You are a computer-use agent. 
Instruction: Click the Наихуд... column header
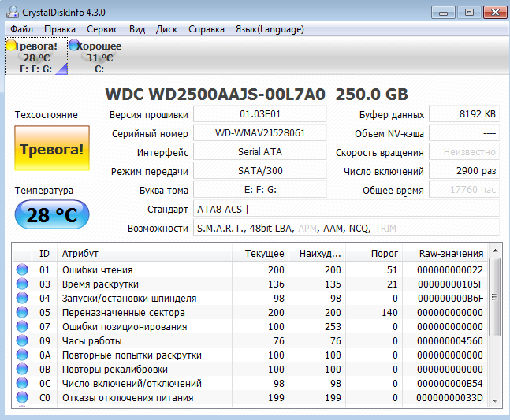pos(317,253)
